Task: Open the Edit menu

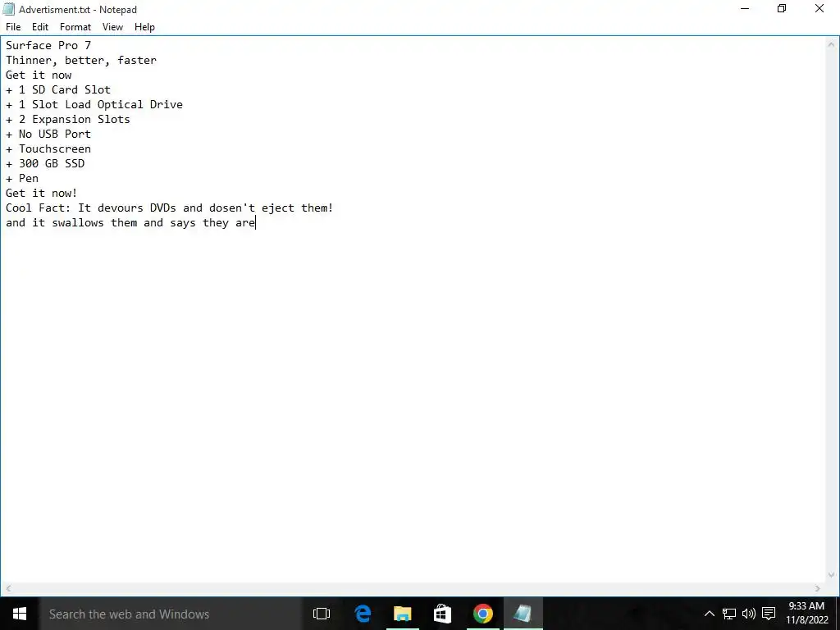Action: click(x=40, y=27)
